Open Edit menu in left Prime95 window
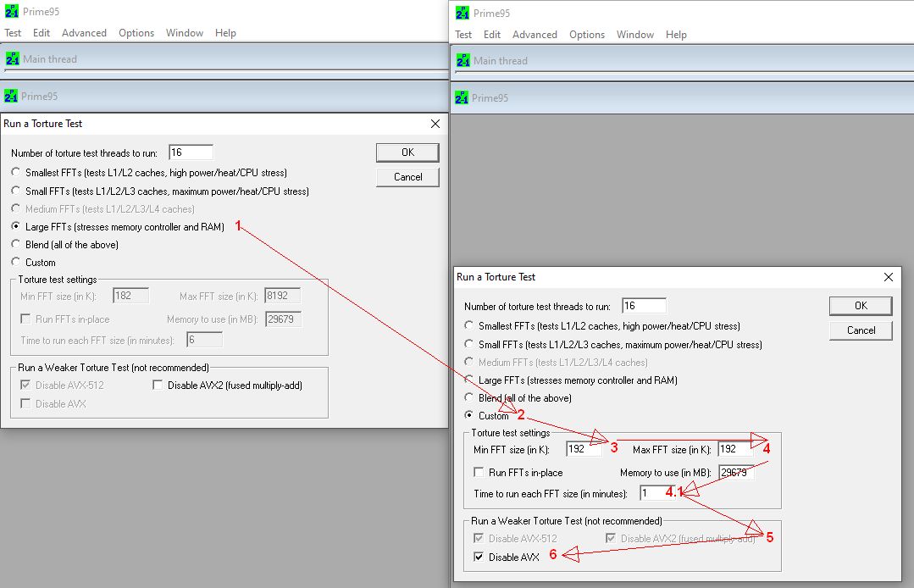Viewport: 914px width, 588px height. (x=42, y=33)
